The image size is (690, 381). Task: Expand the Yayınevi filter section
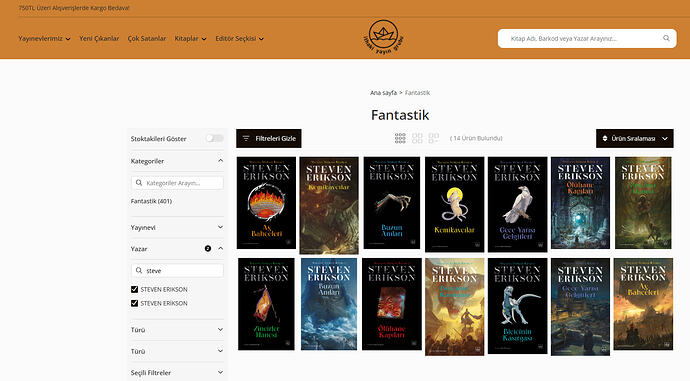point(177,227)
